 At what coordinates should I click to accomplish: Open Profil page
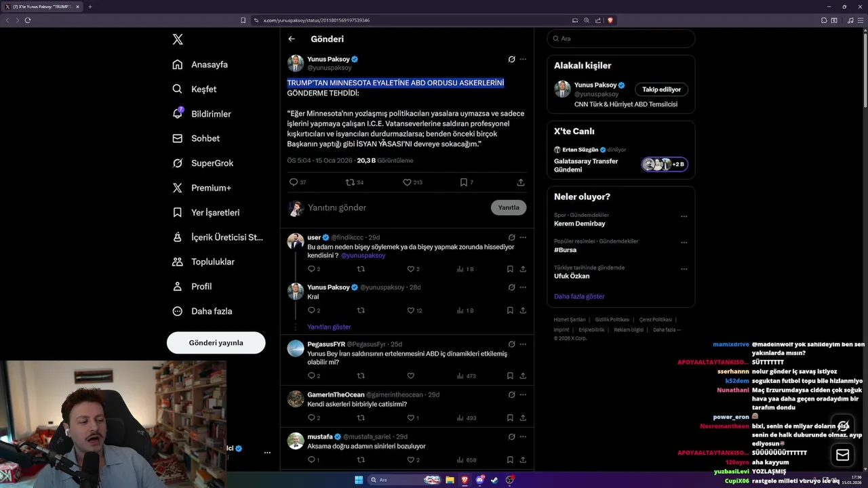tap(192, 286)
